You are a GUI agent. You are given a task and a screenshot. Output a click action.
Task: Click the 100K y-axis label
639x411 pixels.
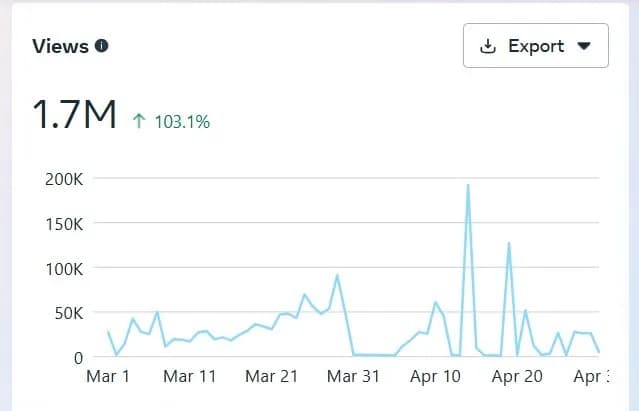click(x=63, y=268)
